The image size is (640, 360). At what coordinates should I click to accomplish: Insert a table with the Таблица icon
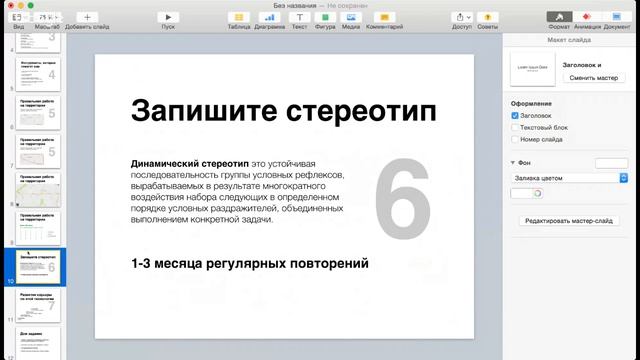(239, 17)
